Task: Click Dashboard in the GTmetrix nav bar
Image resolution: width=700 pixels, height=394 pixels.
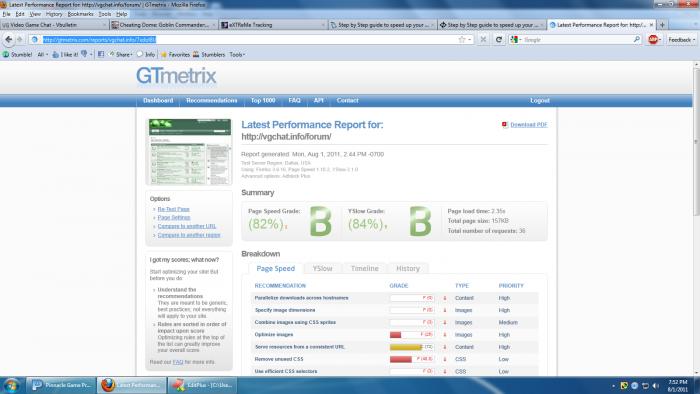Action: click(158, 100)
